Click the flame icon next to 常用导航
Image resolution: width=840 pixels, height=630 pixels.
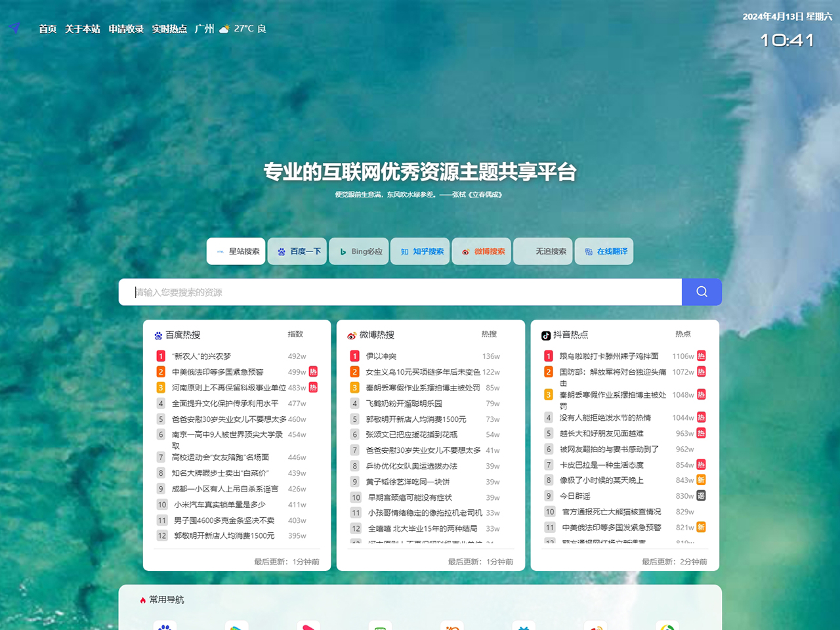[x=144, y=599]
